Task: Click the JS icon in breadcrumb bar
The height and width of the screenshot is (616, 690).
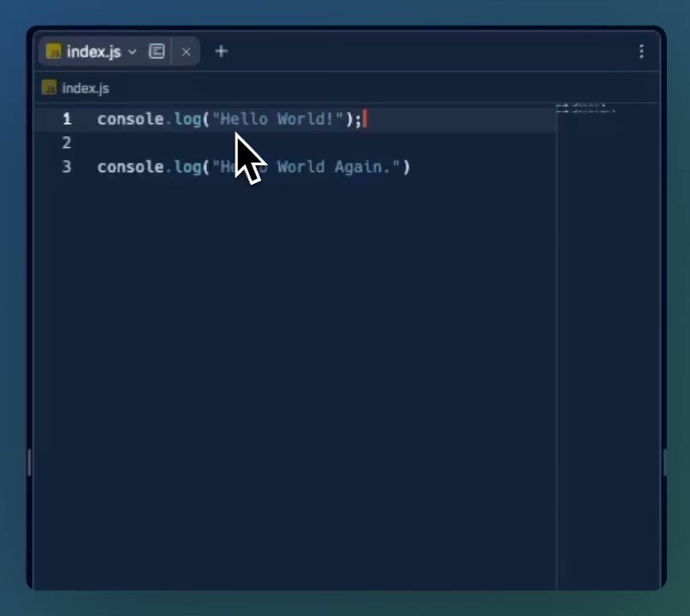Action: tap(50, 87)
